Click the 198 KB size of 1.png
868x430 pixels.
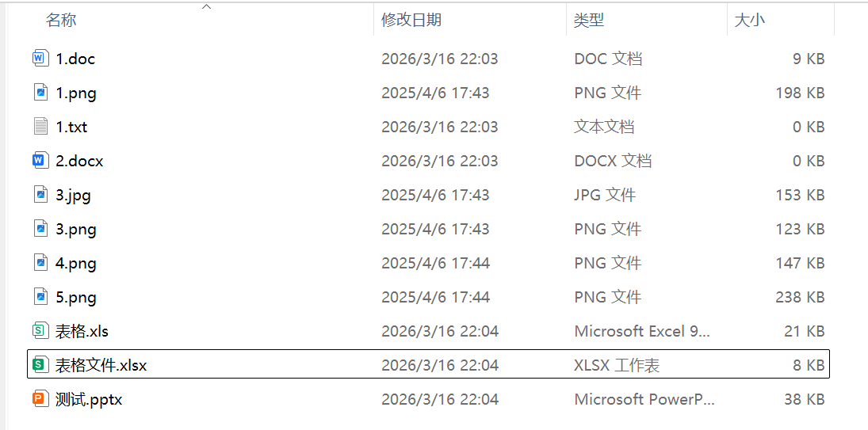coord(799,93)
